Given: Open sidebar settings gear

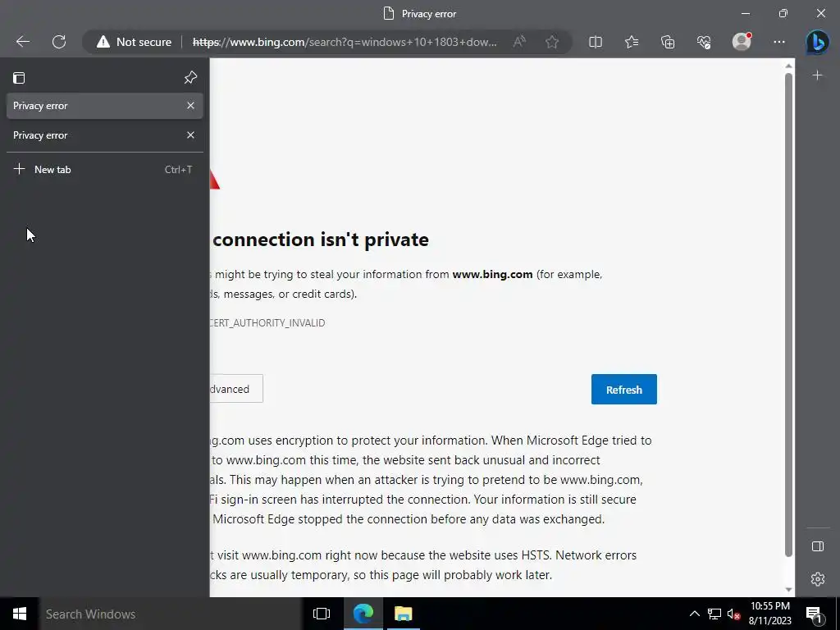Looking at the screenshot, I should 818,579.
